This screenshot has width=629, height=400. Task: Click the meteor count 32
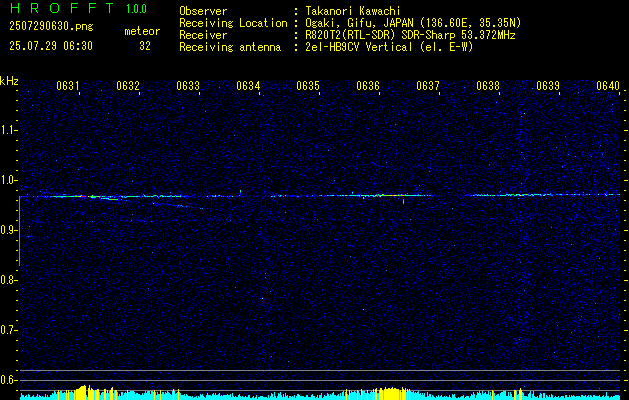pos(145,46)
